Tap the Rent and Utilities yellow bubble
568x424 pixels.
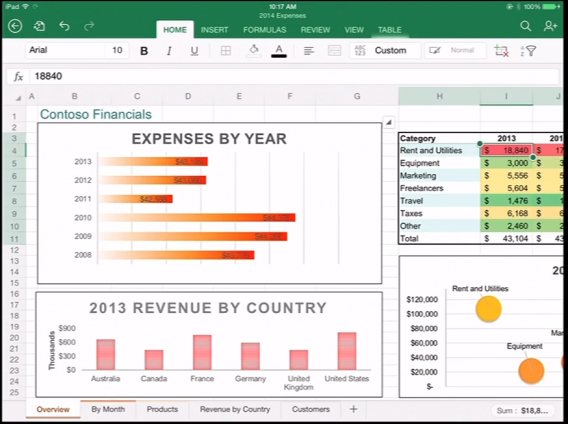click(x=488, y=309)
